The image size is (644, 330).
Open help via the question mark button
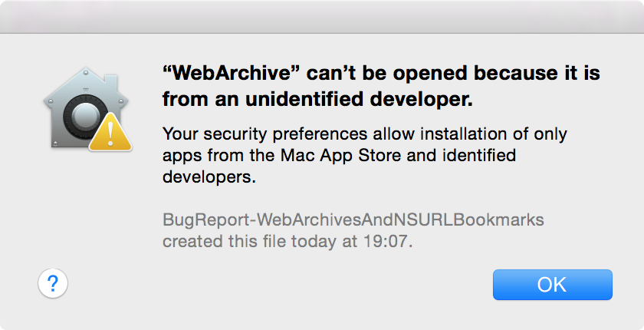[53, 283]
